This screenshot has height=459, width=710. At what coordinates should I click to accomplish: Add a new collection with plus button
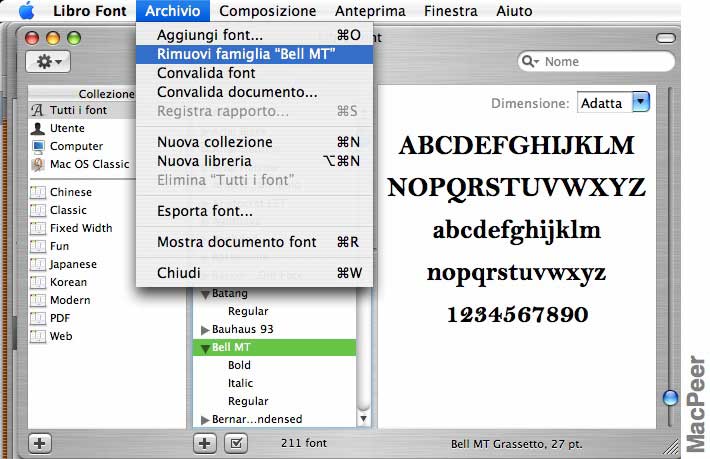(x=39, y=443)
